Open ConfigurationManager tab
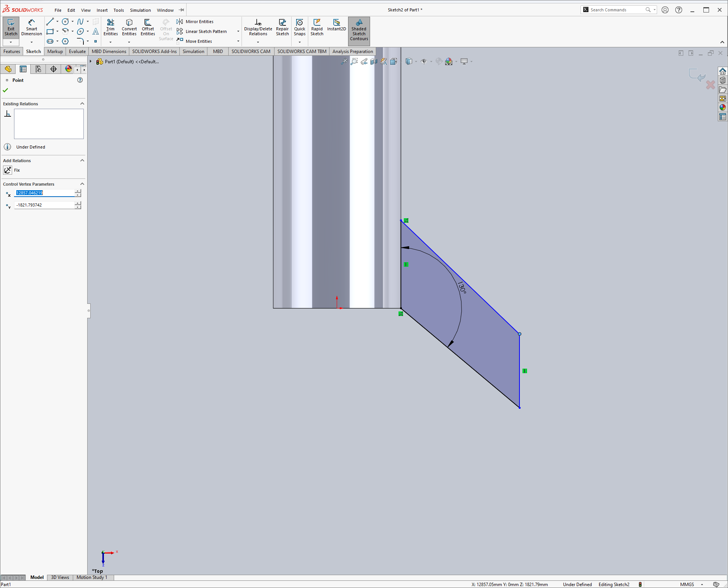Image resolution: width=728 pixels, height=588 pixels. [x=38, y=69]
